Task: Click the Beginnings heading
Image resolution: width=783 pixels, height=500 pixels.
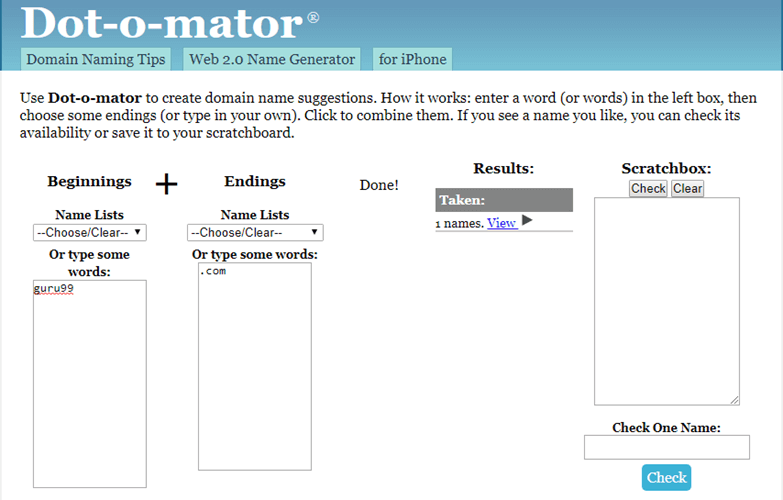Action: [x=89, y=181]
